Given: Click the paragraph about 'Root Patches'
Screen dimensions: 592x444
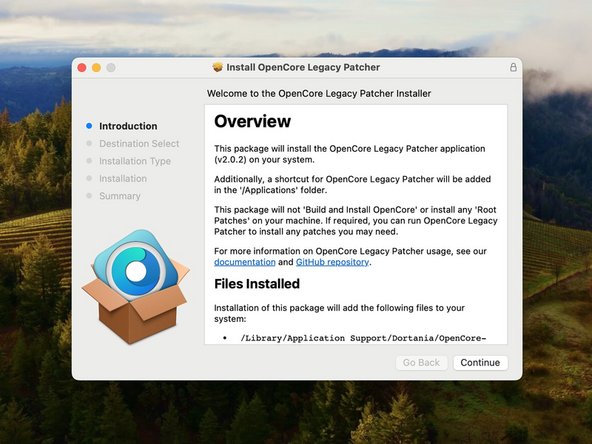Looking at the screenshot, I should pos(356,220).
